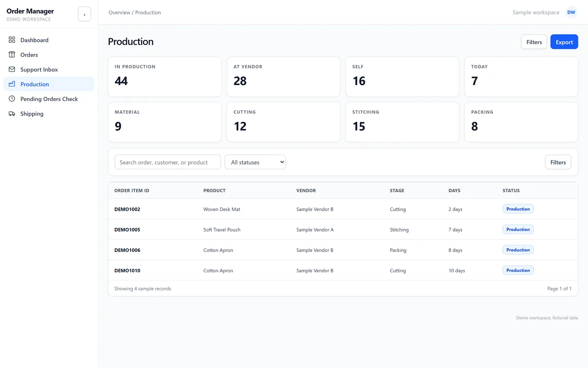The height and width of the screenshot is (368, 588).
Task: Click the Sample workspace label
Action: [x=536, y=12]
